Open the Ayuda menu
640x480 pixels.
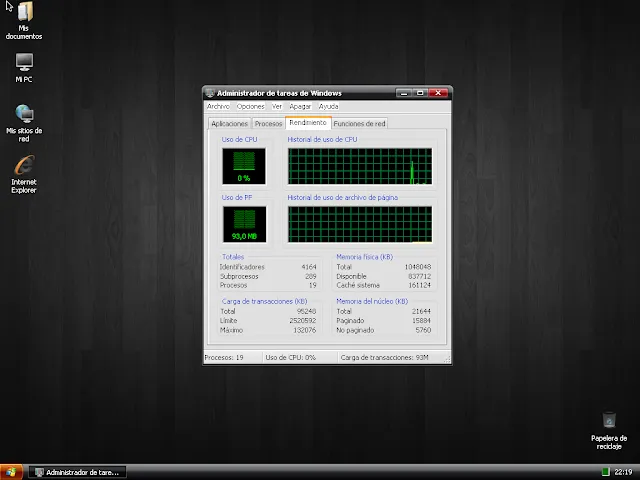click(329, 107)
